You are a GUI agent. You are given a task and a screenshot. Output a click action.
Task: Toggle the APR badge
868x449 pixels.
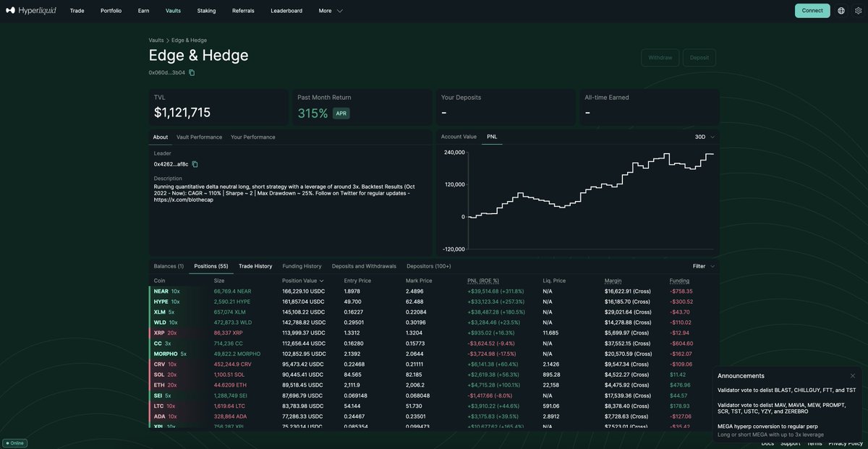click(341, 114)
